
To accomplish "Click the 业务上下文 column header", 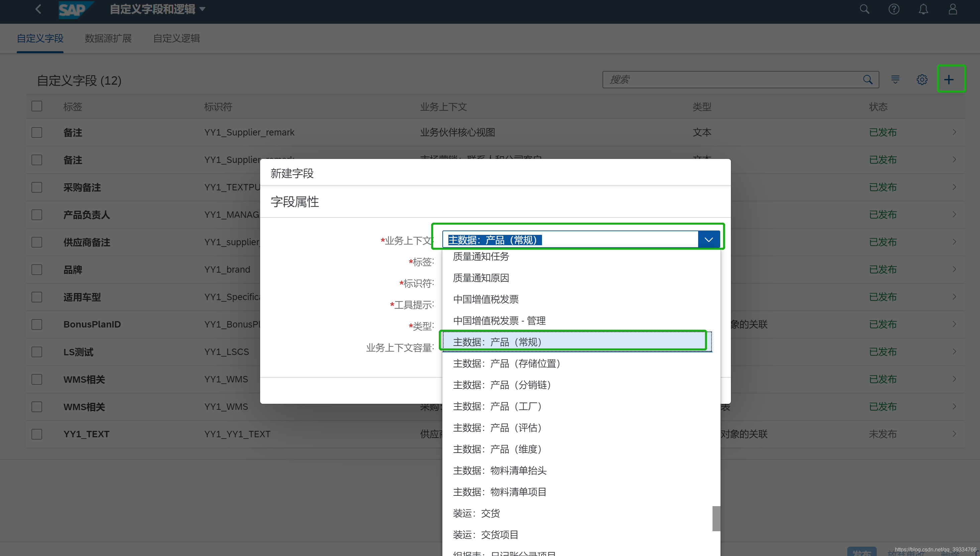I will [443, 107].
